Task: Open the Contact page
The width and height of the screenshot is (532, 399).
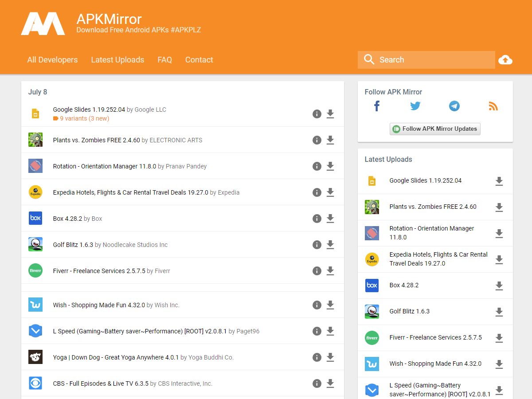Action: [199, 60]
